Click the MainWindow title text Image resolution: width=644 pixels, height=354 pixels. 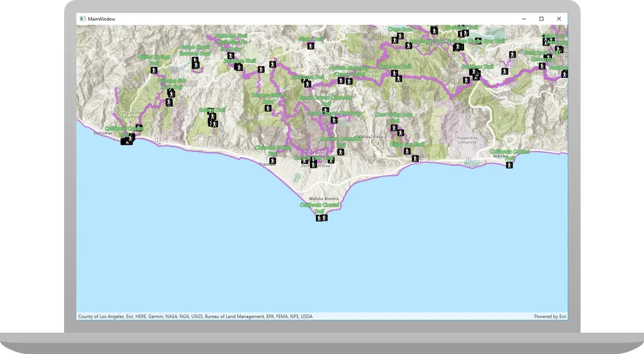(102, 19)
